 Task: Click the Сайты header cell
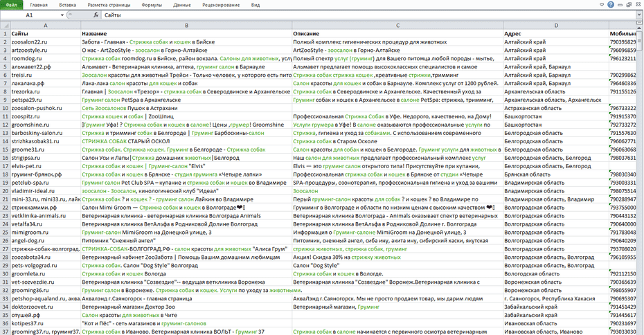[46, 34]
